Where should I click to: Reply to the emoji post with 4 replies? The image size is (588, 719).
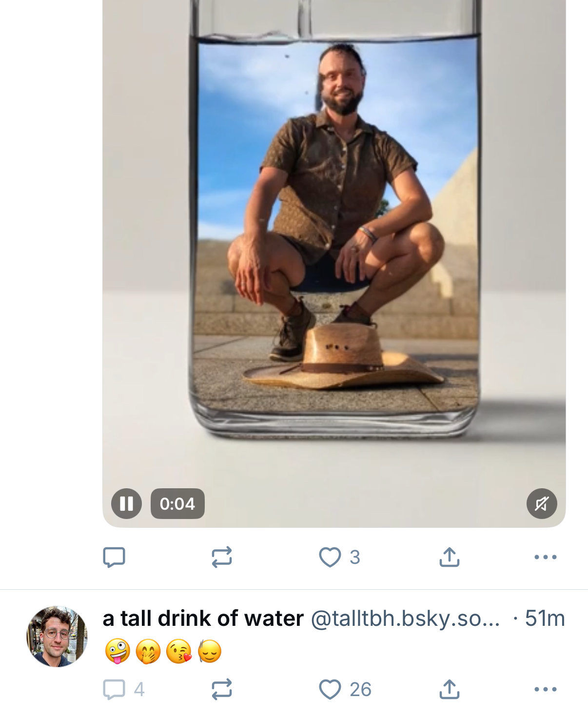click(114, 689)
